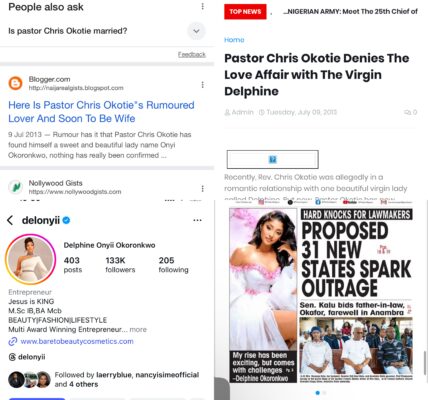The height and width of the screenshot is (400, 428).
Task: Open 'Here Is Pastor Chris Okotie's Rumoured Lover' result
Action: pyautogui.click(x=101, y=112)
